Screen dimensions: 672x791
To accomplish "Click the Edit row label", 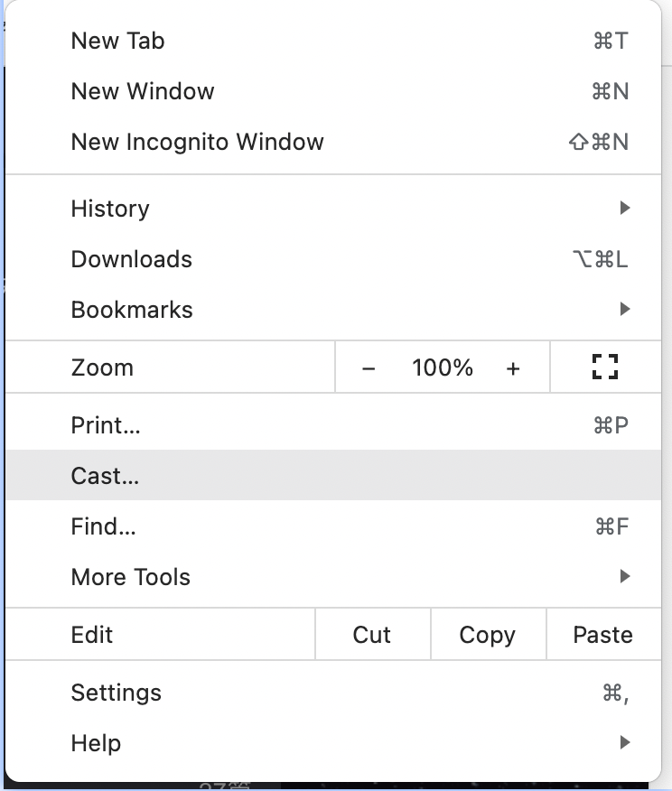I will pyautogui.click(x=92, y=635).
